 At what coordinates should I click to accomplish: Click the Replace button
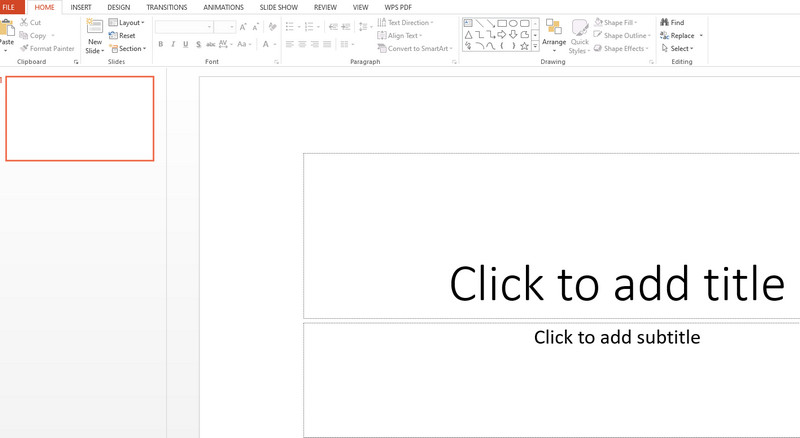pyautogui.click(x=680, y=35)
